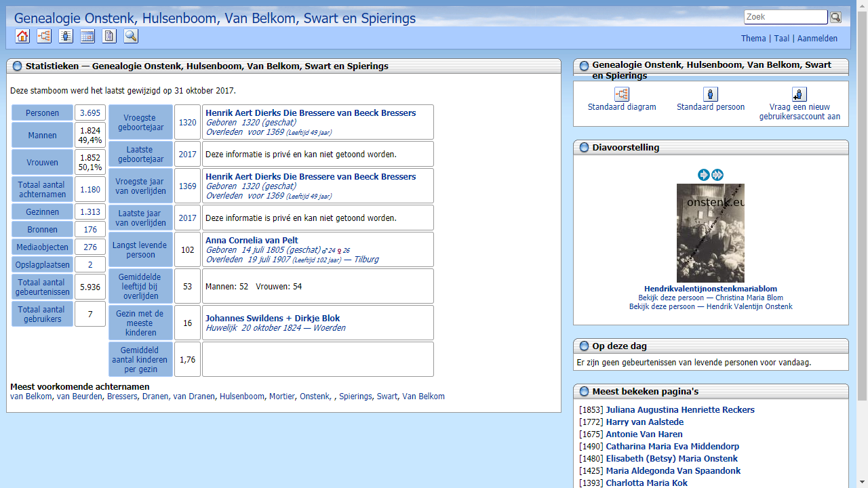Viewport: 868px width, 488px height.
Task: Click the Aanmelden link
Action: pos(817,39)
